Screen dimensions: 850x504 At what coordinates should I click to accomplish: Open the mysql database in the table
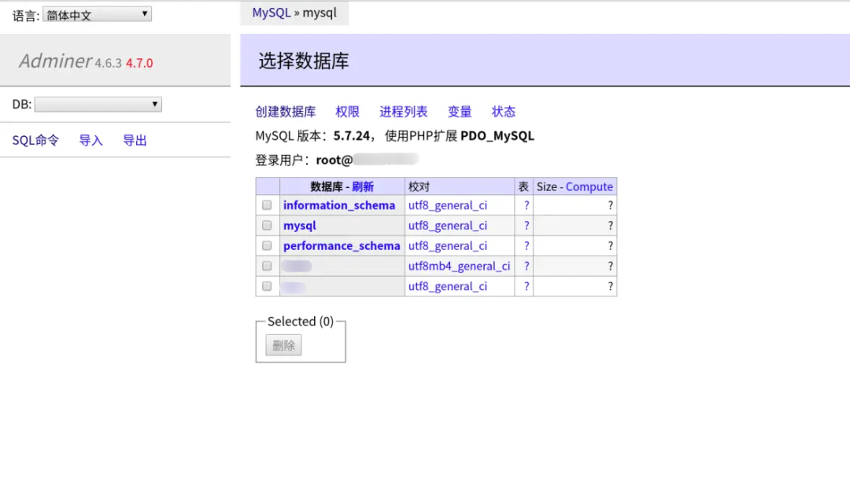[299, 226]
